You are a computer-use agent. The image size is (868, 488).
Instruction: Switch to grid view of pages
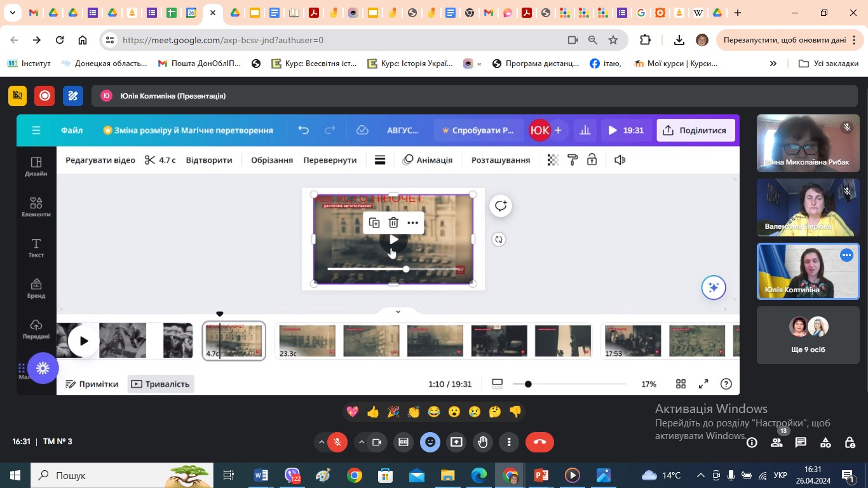[681, 384]
